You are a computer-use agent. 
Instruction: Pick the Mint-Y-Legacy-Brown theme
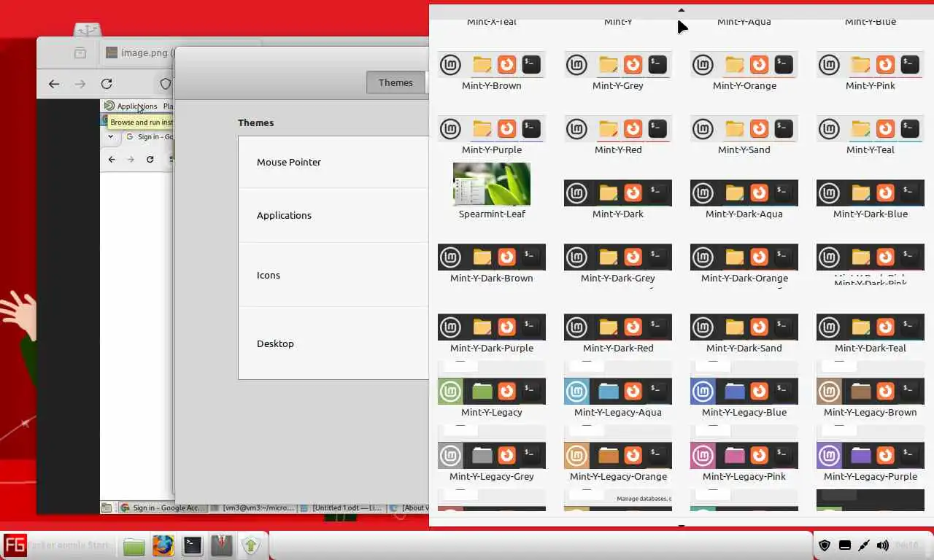click(x=871, y=392)
